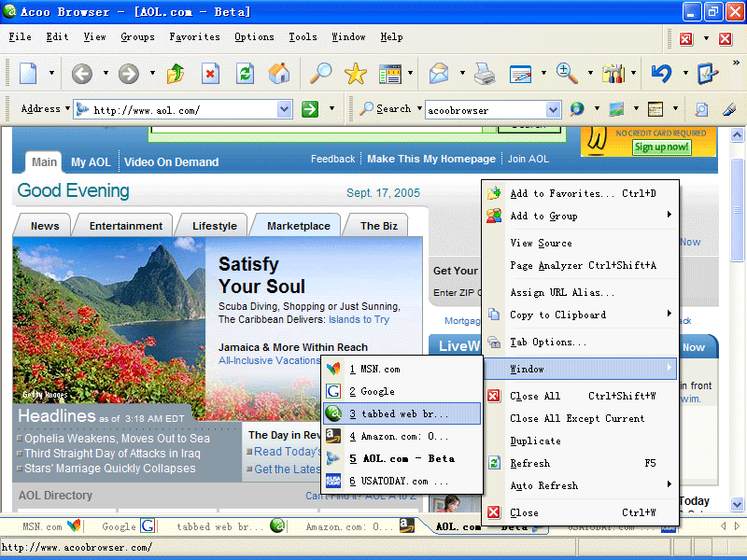Select 6 USATODAY.com in Window submenu
Image resolution: width=747 pixels, height=560 pixels.
[x=402, y=481]
